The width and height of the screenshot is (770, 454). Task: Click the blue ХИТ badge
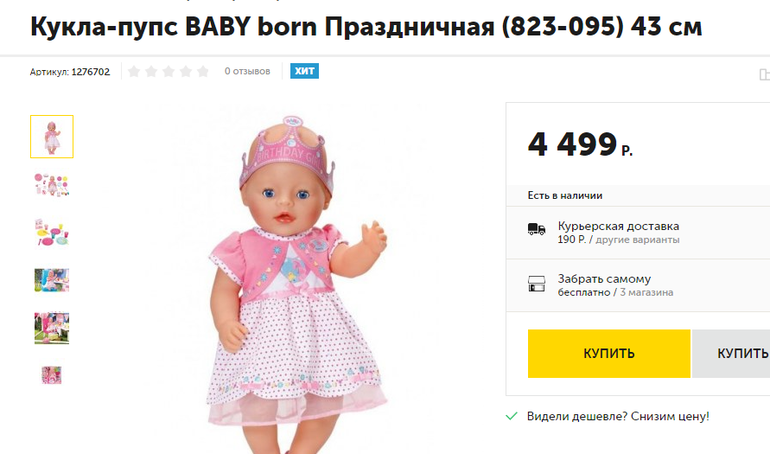click(x=304, y=71)
